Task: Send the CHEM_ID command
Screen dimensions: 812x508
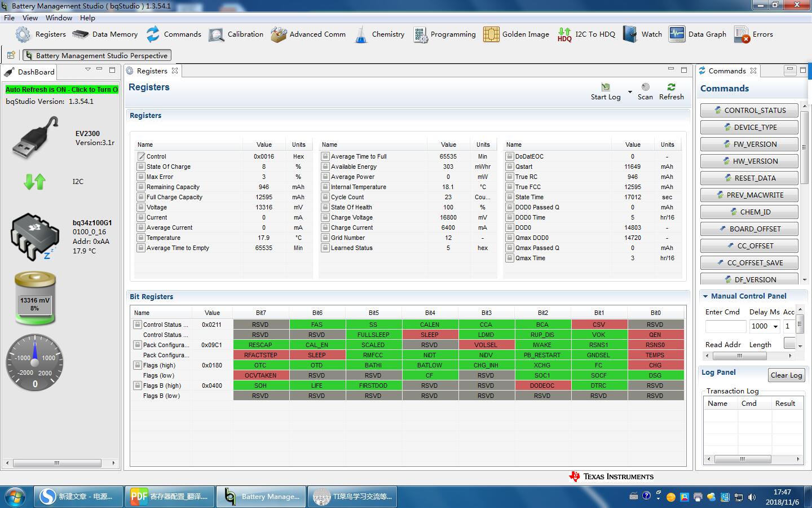Action: [x=749, y=212]
